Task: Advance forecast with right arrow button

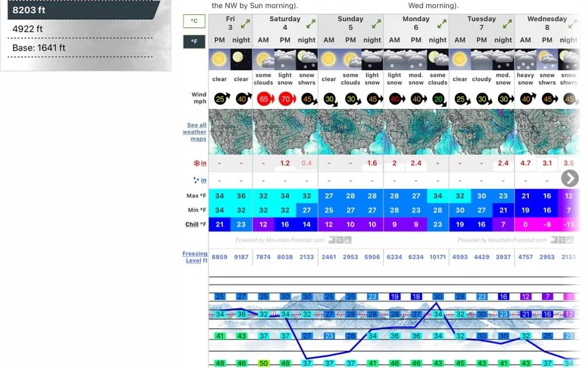Action: (x=570, y=178)
